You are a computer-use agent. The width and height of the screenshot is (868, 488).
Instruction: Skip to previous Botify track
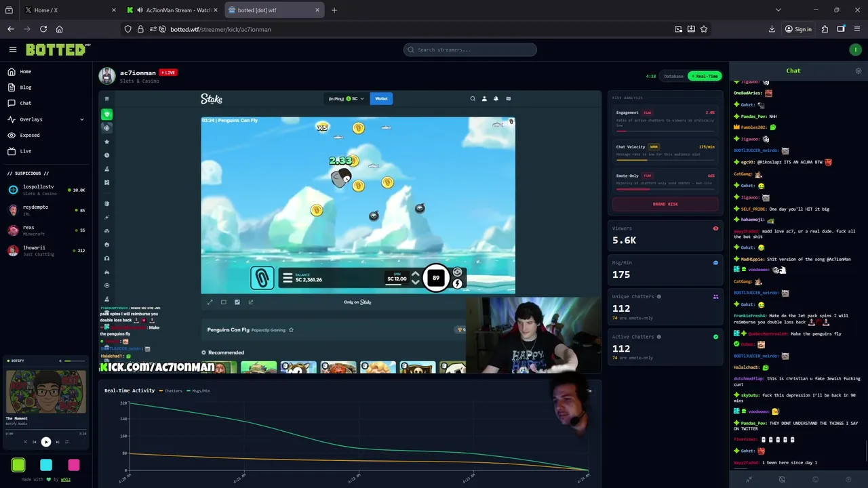pos(35,442)
